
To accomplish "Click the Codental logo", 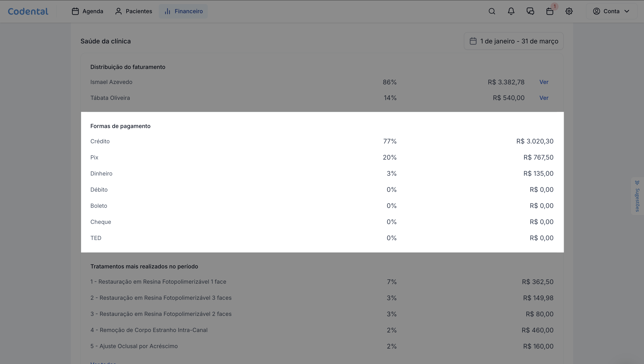I will pos(28,11).
